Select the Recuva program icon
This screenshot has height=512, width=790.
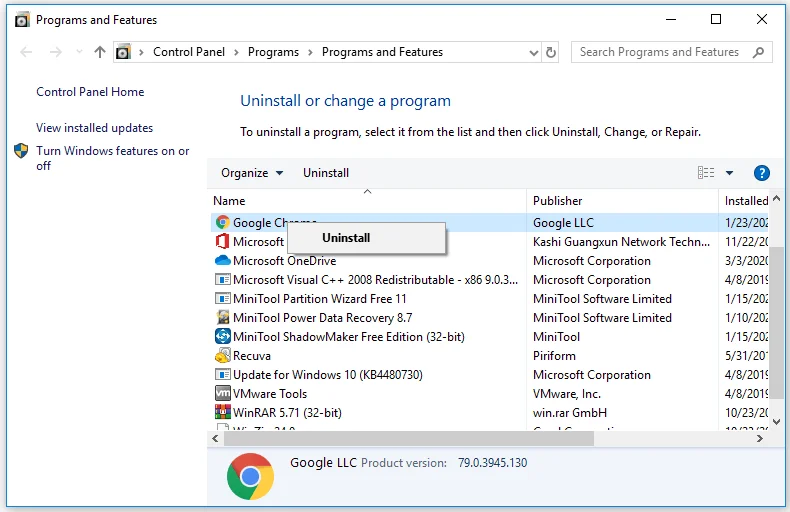click(x=222, y=356)
